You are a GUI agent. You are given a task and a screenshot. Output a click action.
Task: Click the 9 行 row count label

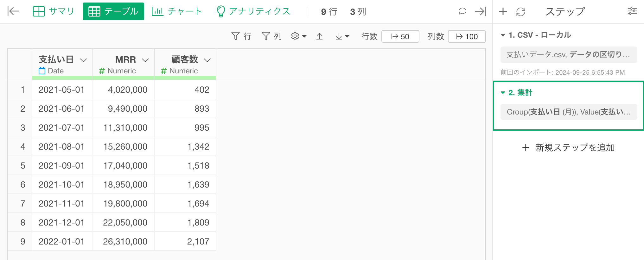[x=329, y=12]
